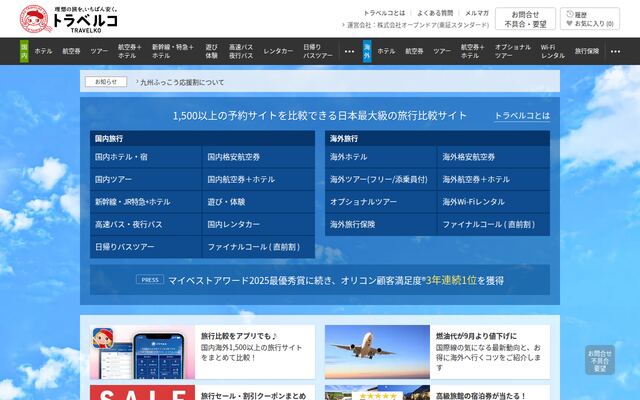Select 遊び・体験 in the panel
Image resolution: width=640 pixels, height=400 pixels.
(x=259, y=202)
